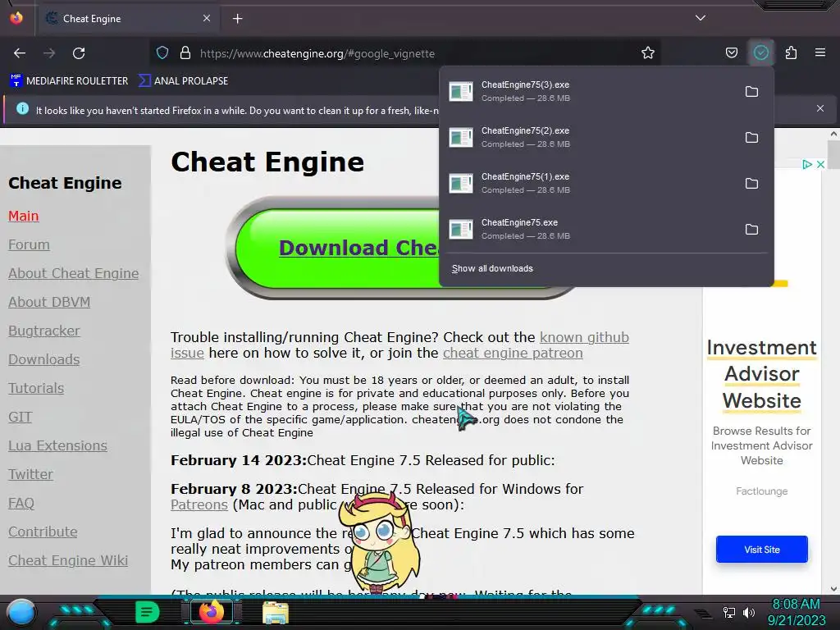This screenshot has width=840, height=630.
Task: Open the Extensions puzzle icon
Action: [x=791, y=53]
